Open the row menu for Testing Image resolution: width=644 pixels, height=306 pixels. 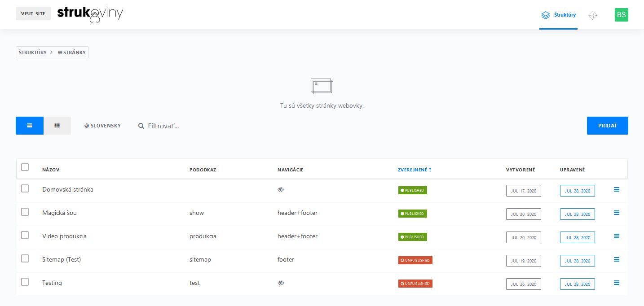617,283
